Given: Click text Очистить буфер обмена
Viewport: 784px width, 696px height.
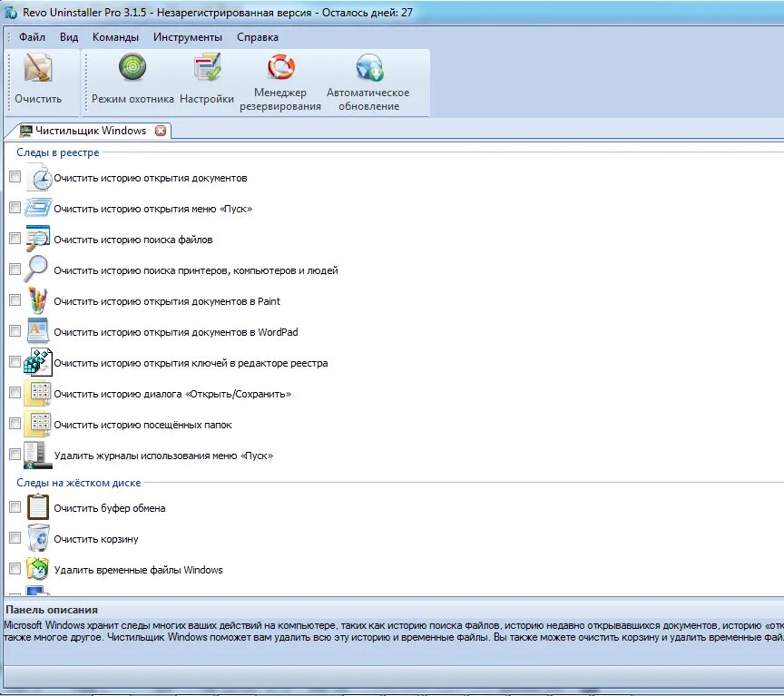Looking at the screenshot, I should pos(110,508).
